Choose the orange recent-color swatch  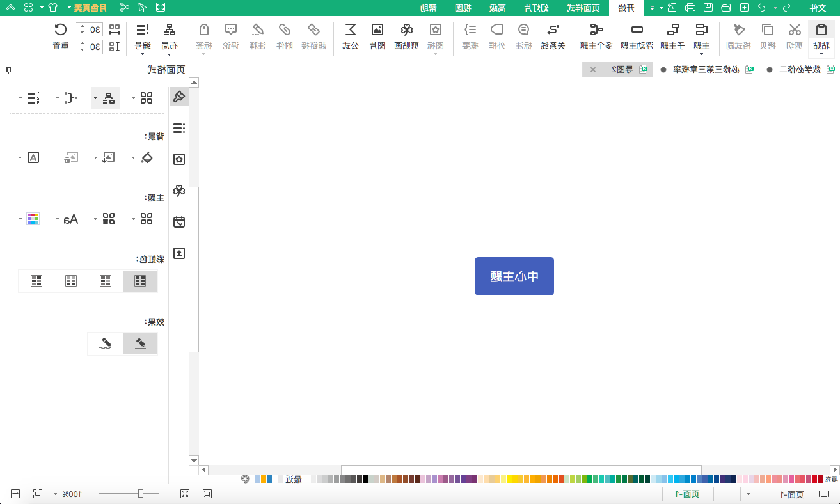pyautogui.click(x=263, y=478)
